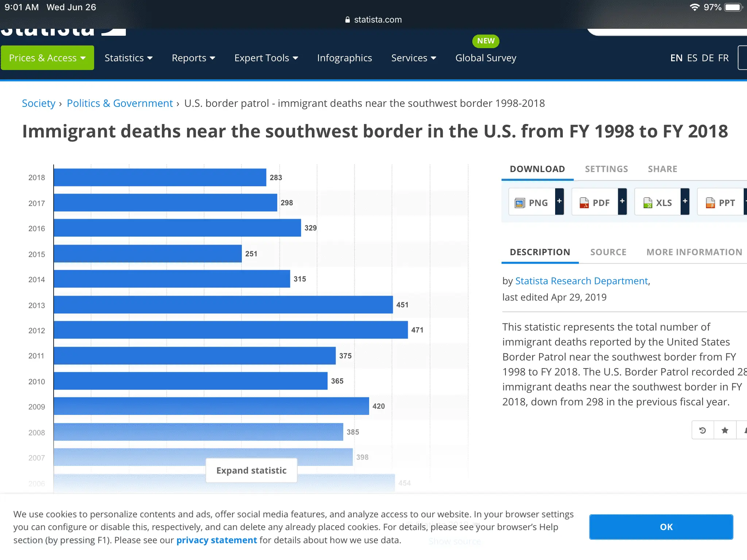
Task: Click plus button beside XLS
Action: 685,201
